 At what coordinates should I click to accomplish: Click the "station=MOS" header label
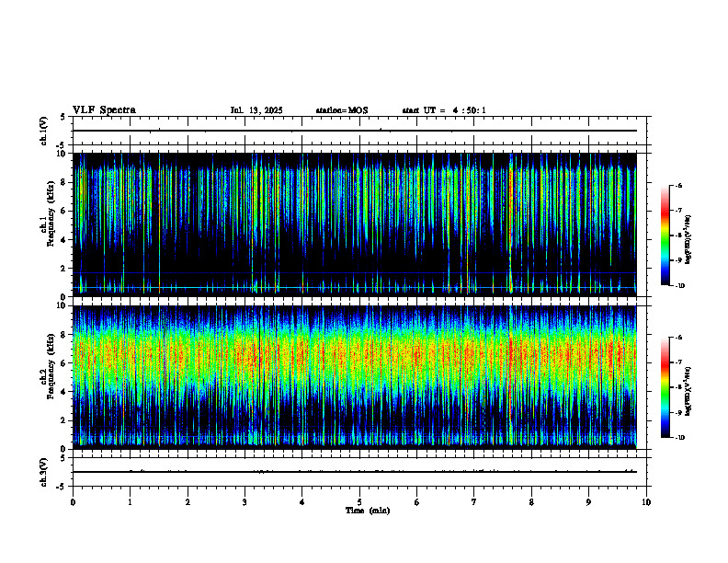tap(342, 110)
